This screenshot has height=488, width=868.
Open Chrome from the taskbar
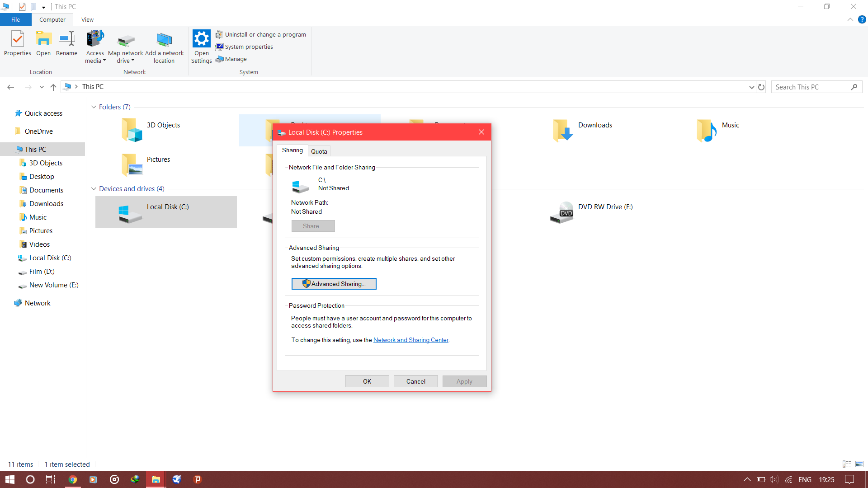coord(72,479)
